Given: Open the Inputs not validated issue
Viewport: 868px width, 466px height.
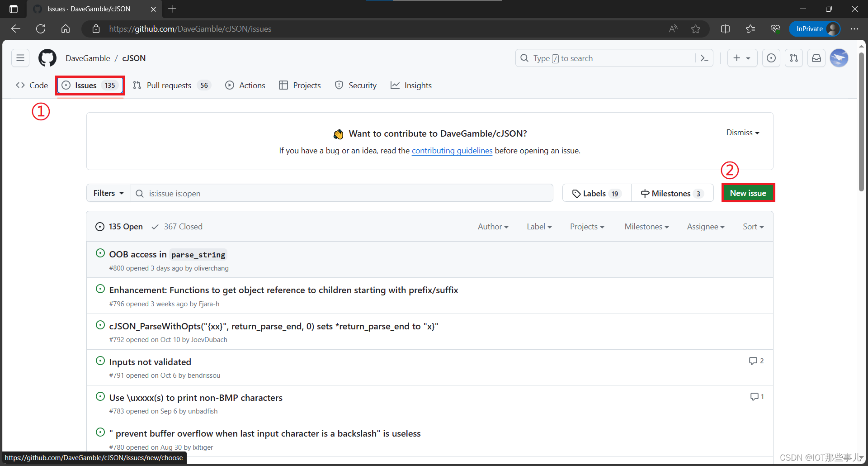Looking at the screenshot, I should point(150,362).
